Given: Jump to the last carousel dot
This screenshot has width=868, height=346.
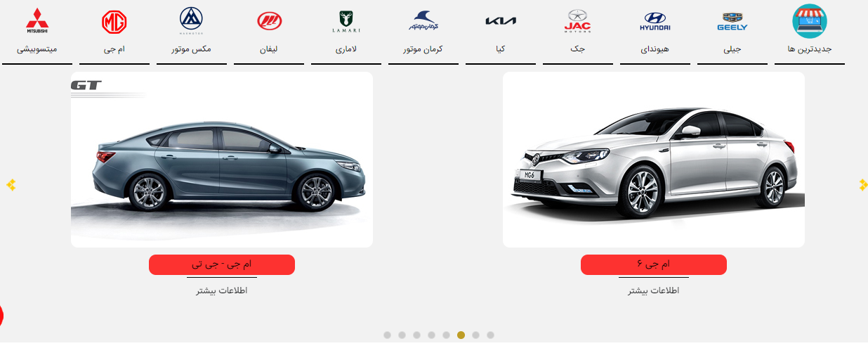Looking at the screenshot, I should tap(490, 335).
